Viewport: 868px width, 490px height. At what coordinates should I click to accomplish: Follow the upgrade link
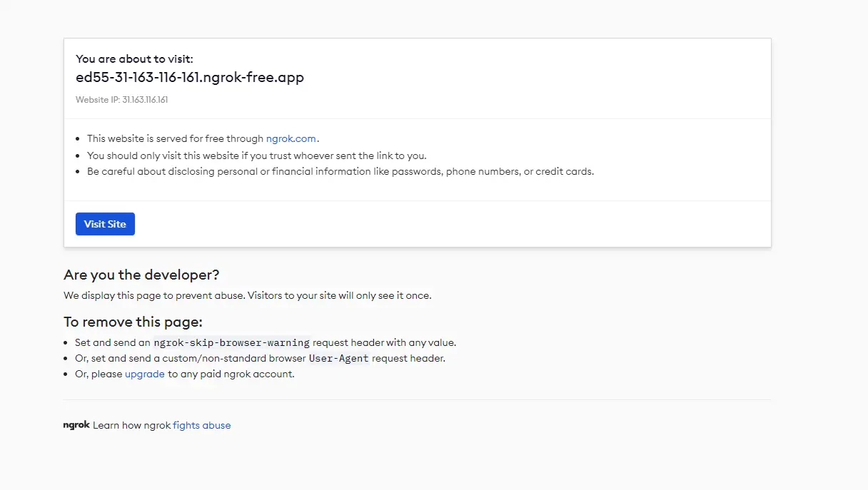[x=145, y=374]
